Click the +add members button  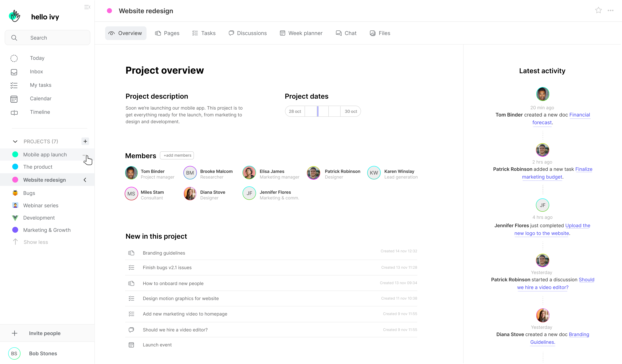coord(177,155)
